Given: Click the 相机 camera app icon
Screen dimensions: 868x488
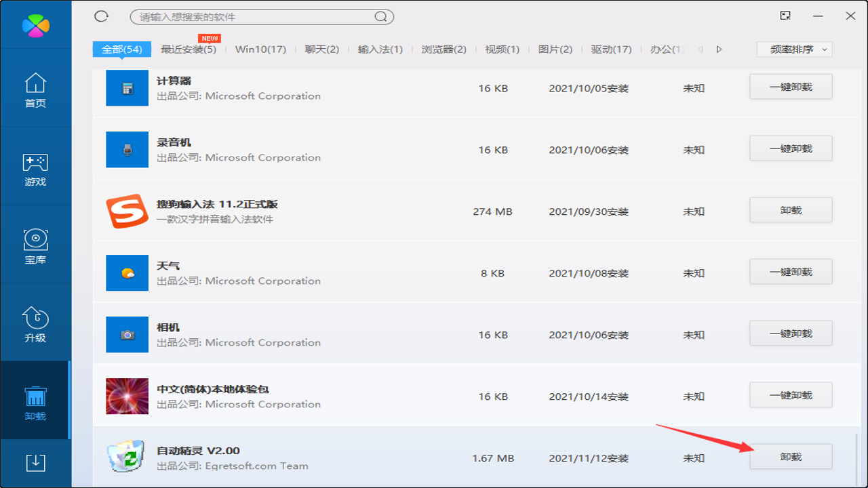Looking at the screenshot, I should pos(127,335).
